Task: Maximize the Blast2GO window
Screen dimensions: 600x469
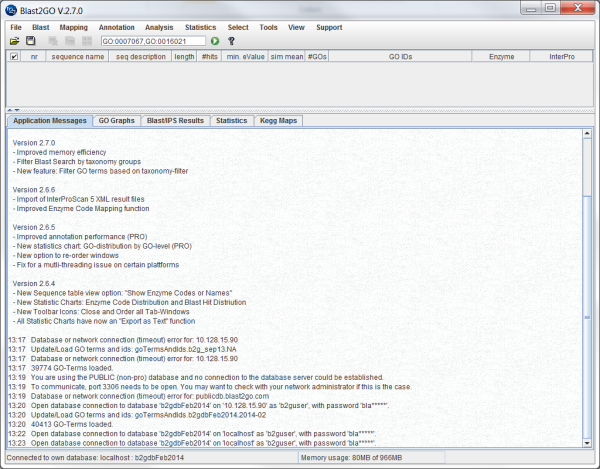Action: point(550,8)
